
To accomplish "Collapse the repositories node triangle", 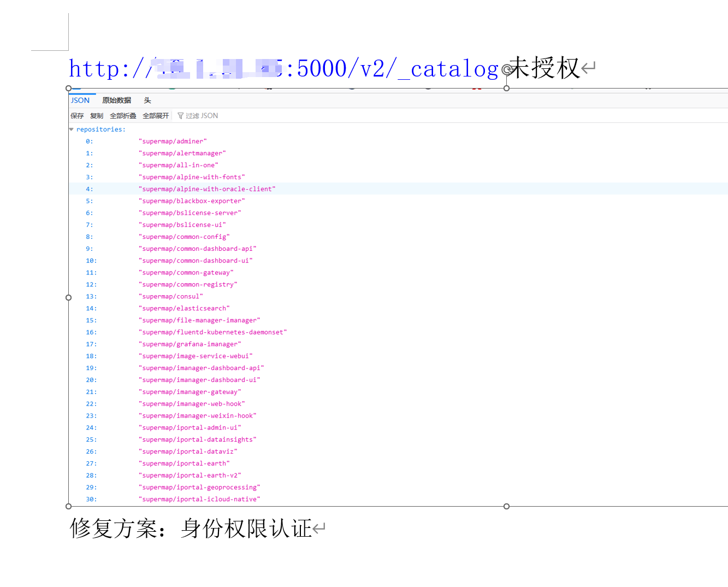I will click(x=71, y=130).
